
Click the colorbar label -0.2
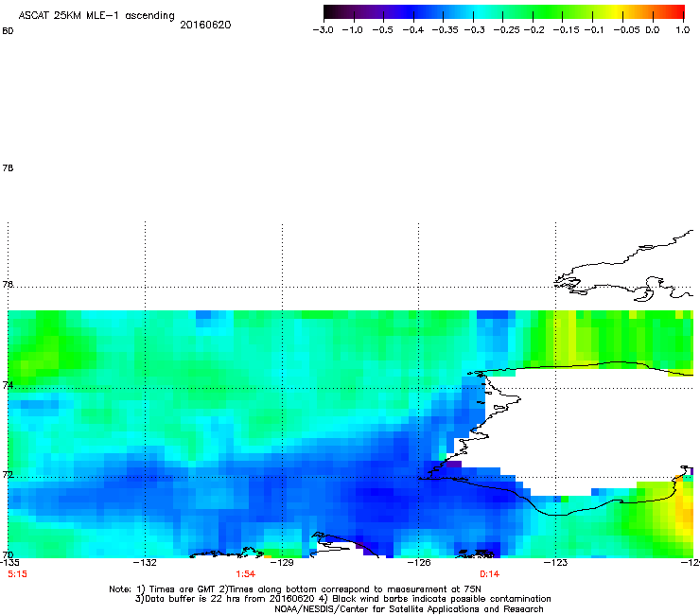tap(534, 30)
